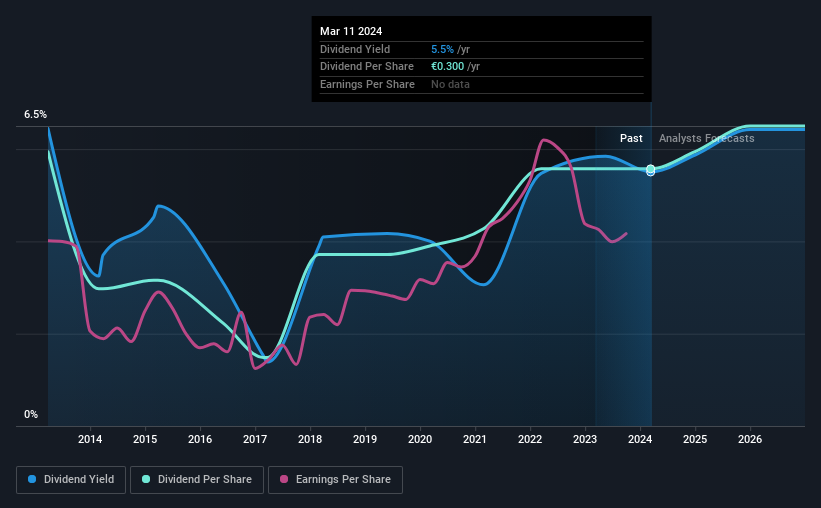Click the Analysts Forecasts label
The width and height of the screenshot is (821, 508).
[x=706, y=138]
